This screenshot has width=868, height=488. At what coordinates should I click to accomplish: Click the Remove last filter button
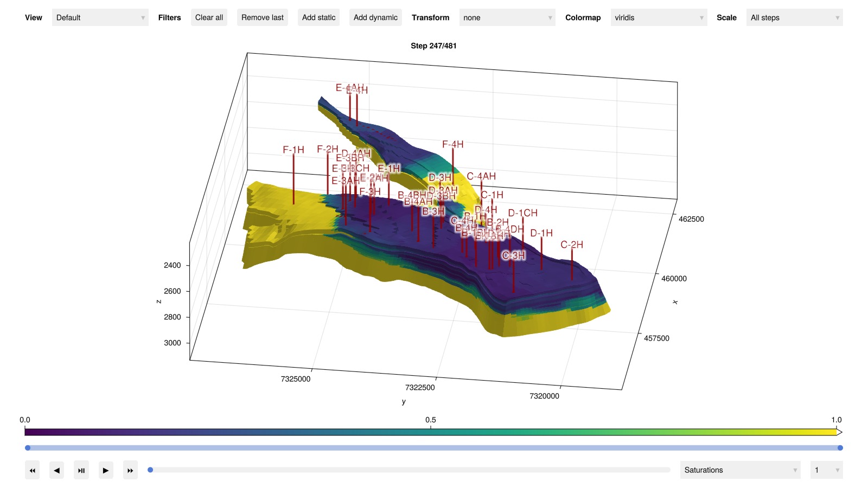point(263,17)
